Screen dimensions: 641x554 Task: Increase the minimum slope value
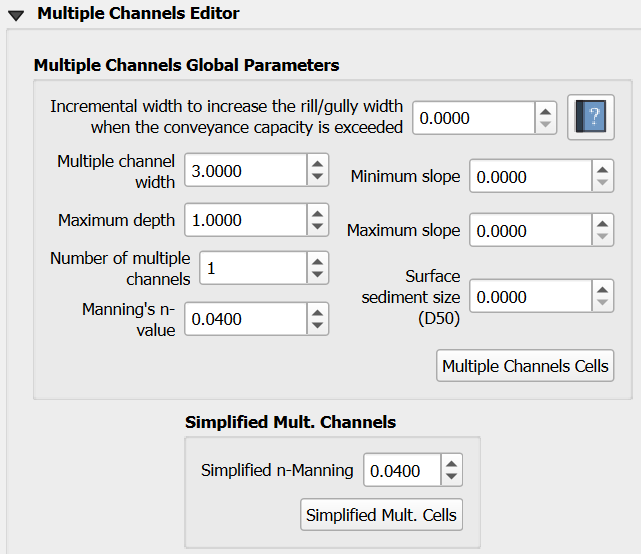click(602, 170)
